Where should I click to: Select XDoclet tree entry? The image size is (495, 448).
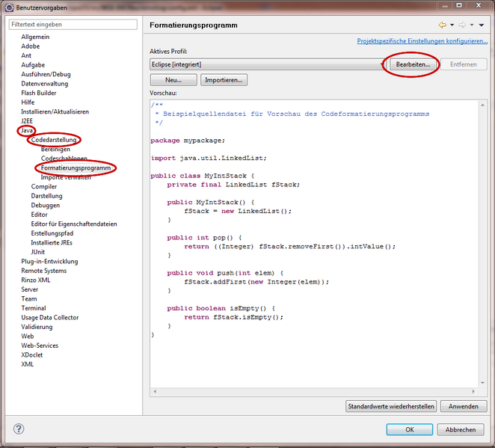pos(32,355)
